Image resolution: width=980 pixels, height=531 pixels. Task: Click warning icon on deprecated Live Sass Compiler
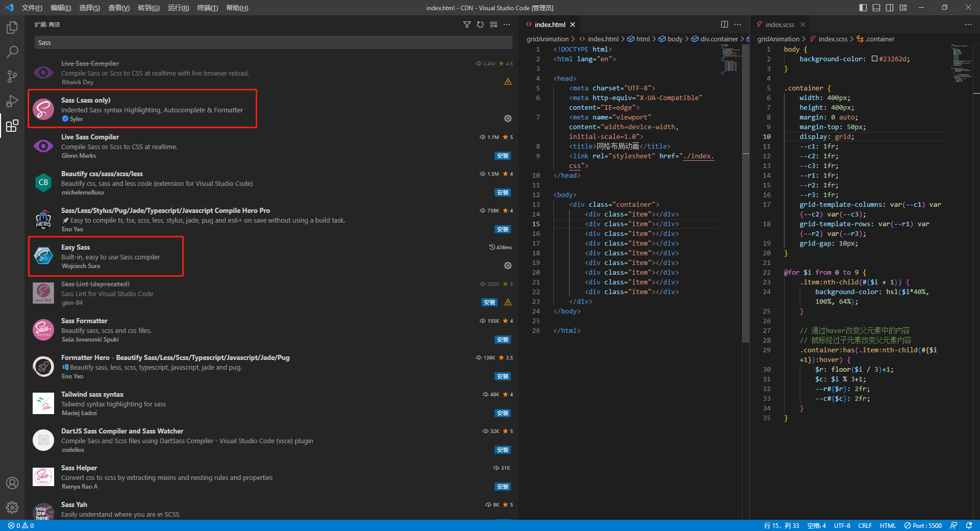(x=508, y=82)
